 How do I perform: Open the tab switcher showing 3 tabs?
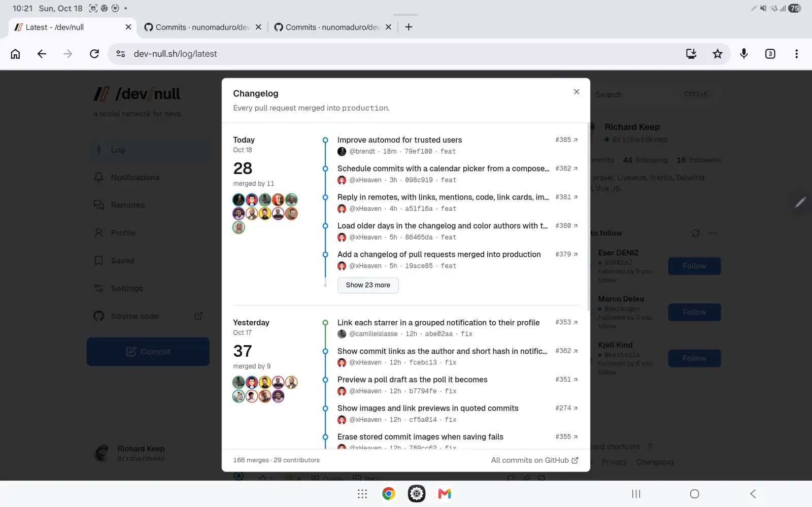pos(770,54)
